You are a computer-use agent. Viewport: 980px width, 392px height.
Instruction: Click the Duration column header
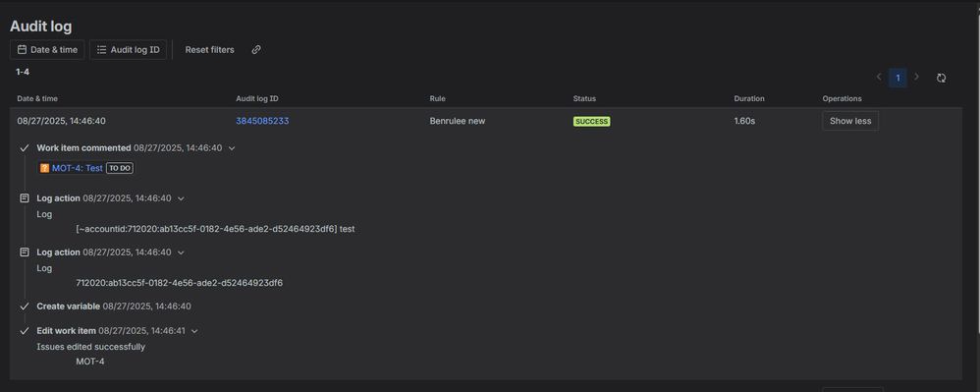pyautogui.click(x=749, y=99)
